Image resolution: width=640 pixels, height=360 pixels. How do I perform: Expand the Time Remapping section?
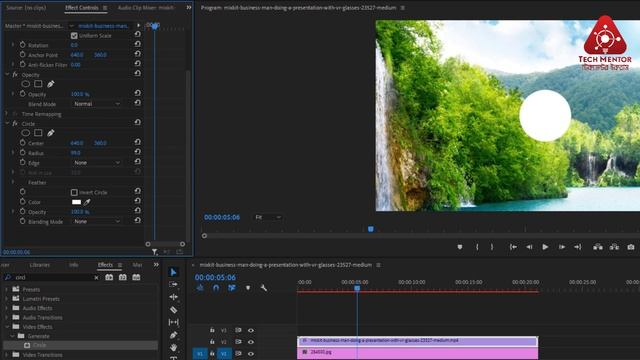pyautogui.click(x=6, y=113)
